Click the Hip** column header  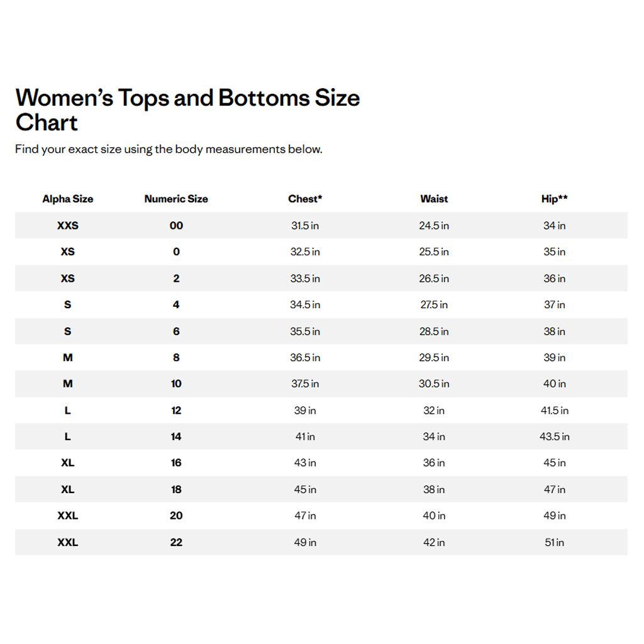pos(554,199)
